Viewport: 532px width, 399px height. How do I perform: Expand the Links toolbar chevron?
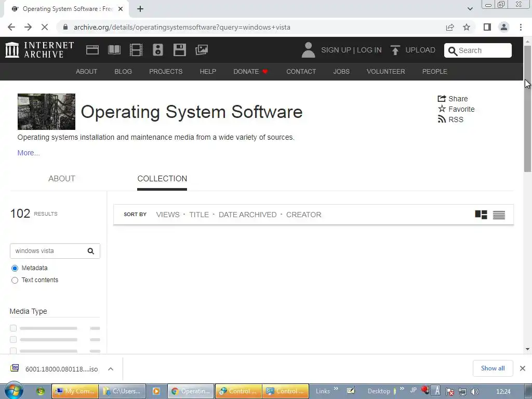(x=336, y=389)
